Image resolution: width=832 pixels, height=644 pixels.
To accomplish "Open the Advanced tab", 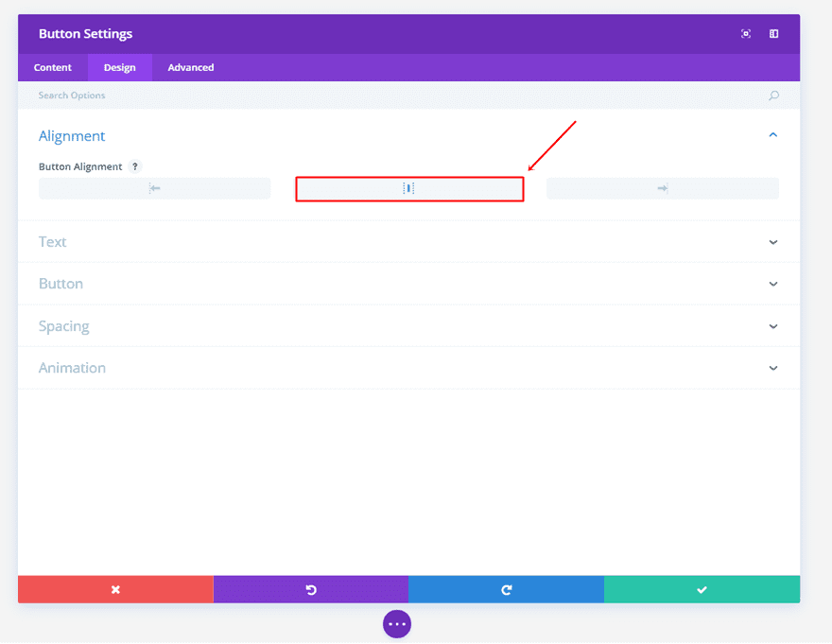I will point(191,67).
